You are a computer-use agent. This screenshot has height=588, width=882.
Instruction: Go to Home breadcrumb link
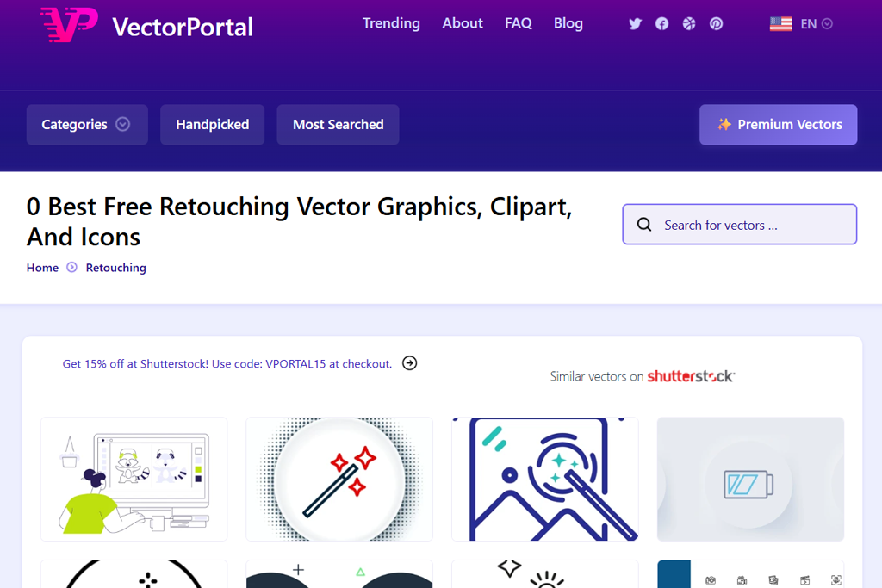click(42, 268)
